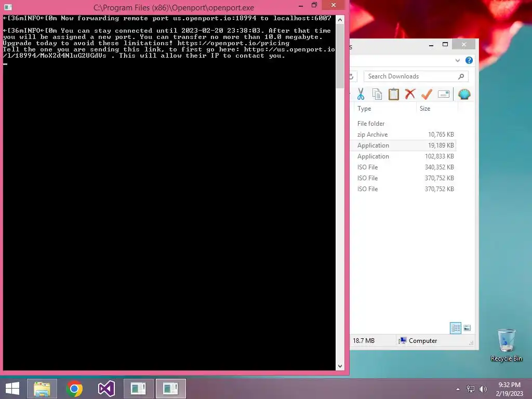Click the network icon in system tray
The height and width of the screenshot is (399, 532).
point(471,389)
